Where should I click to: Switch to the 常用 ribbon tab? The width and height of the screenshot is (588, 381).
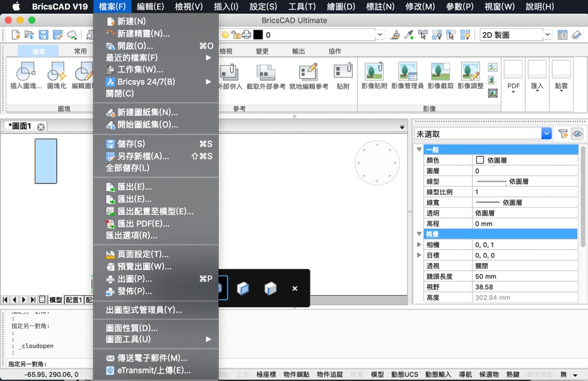point(79,49)
